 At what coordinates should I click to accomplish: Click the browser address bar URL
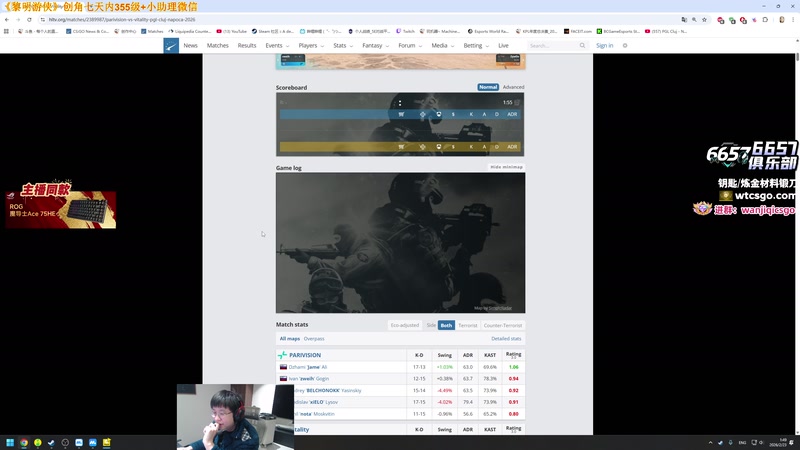tap(122, 19)
